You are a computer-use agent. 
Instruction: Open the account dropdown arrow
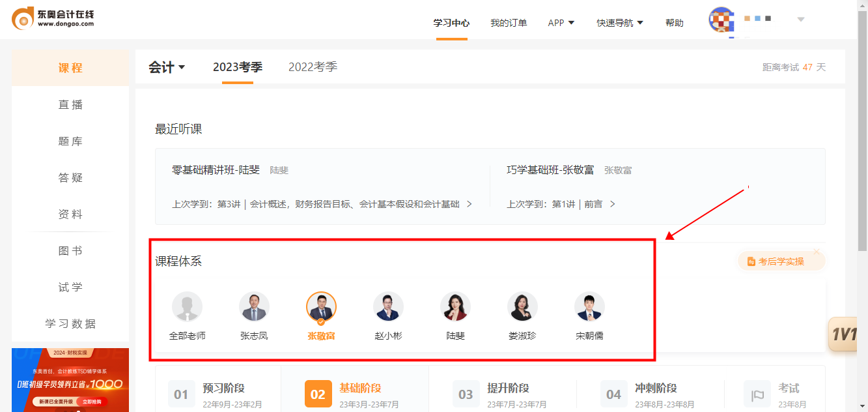[801, 20]
